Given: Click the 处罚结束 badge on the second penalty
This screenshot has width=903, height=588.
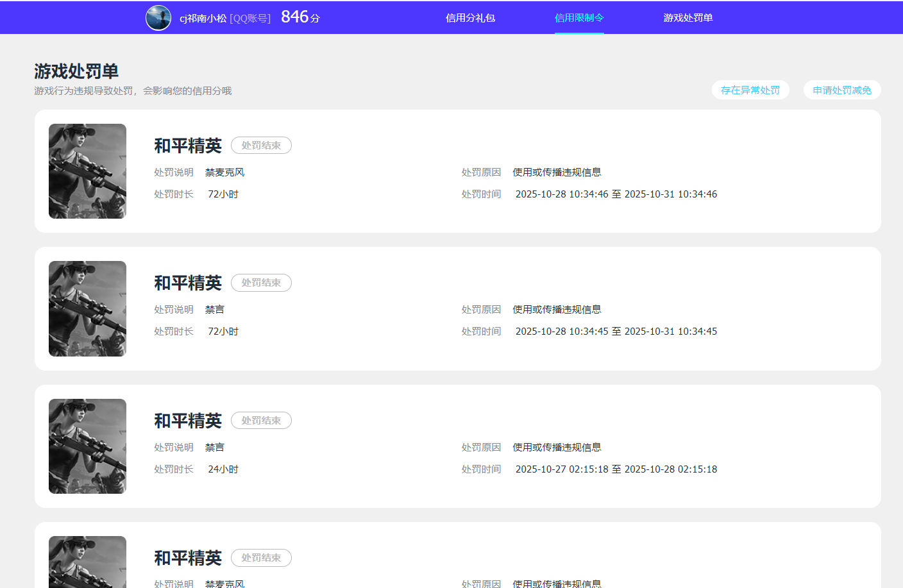Looking at the screenshot, I should [x=261, y=282].
